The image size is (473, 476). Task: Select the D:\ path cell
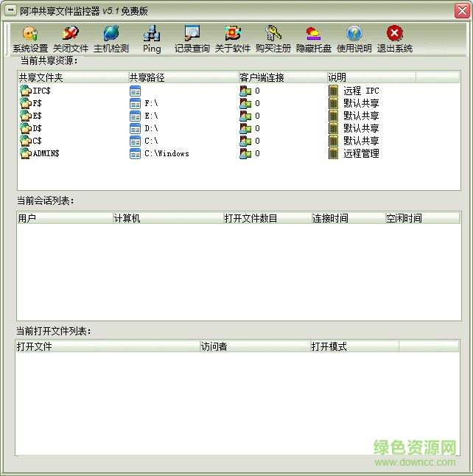(x=151, y=128)
